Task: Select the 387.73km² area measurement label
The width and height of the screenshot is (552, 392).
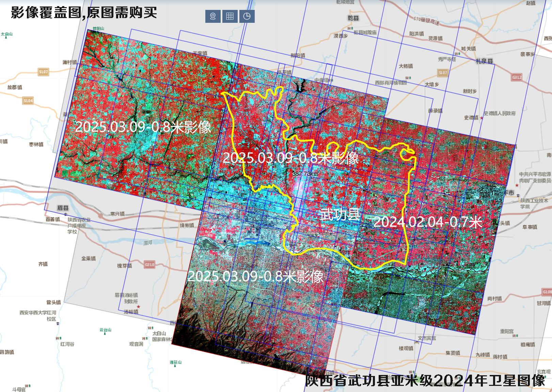Action: (305, 174)
